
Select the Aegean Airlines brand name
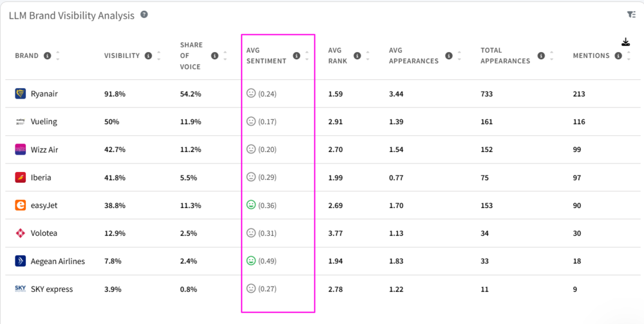coord(58,261)
